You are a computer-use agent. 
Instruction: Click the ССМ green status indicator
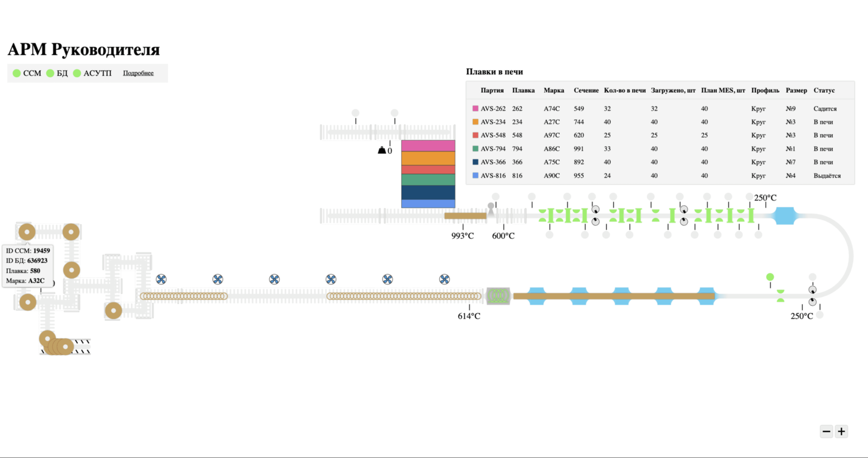coord(17,73)
